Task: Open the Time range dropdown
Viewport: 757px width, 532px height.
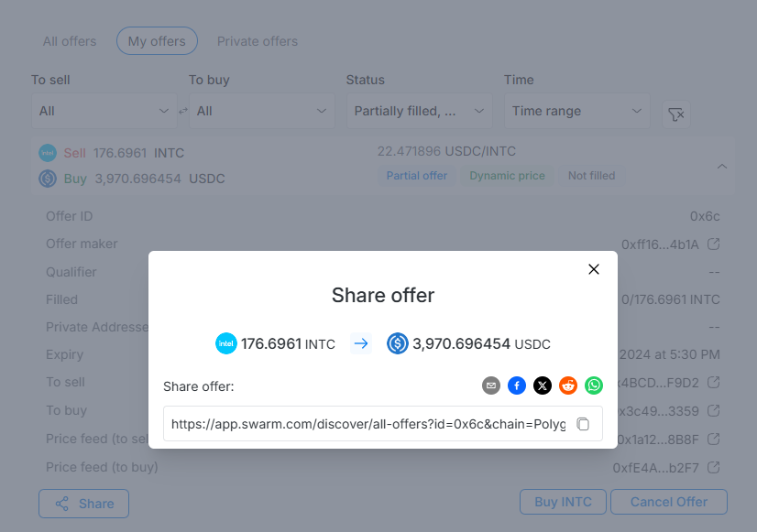Action: [x=577, y=111]
